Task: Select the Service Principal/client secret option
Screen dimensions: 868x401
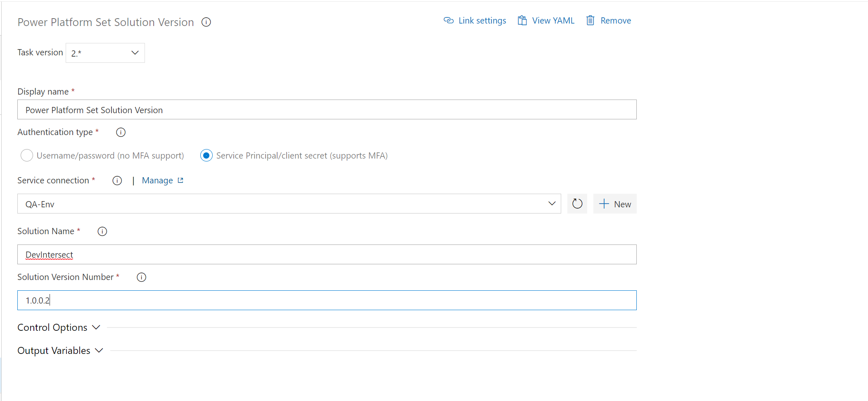Action: click(206, 155)
